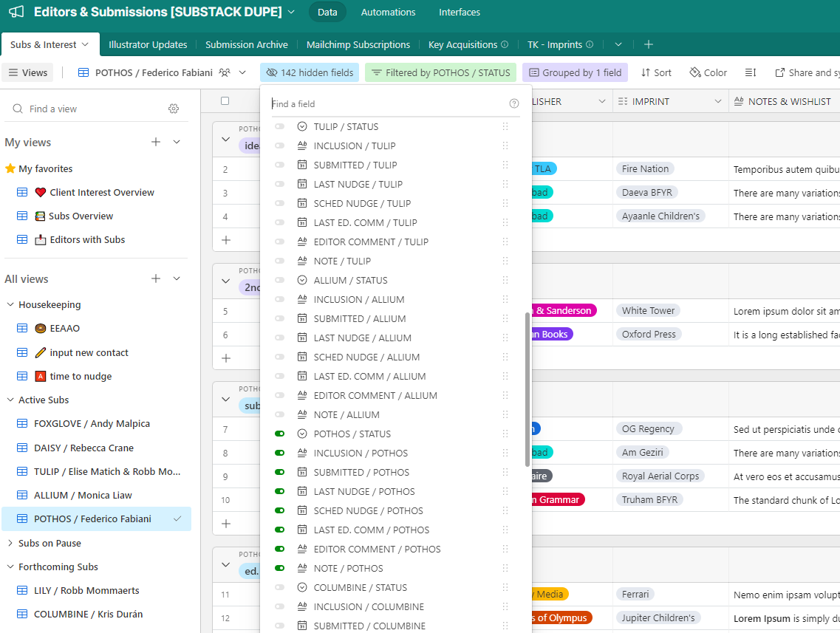This screenshot has height=633, width=840.
Task: Click the Views button
Action: pos(28,72)
